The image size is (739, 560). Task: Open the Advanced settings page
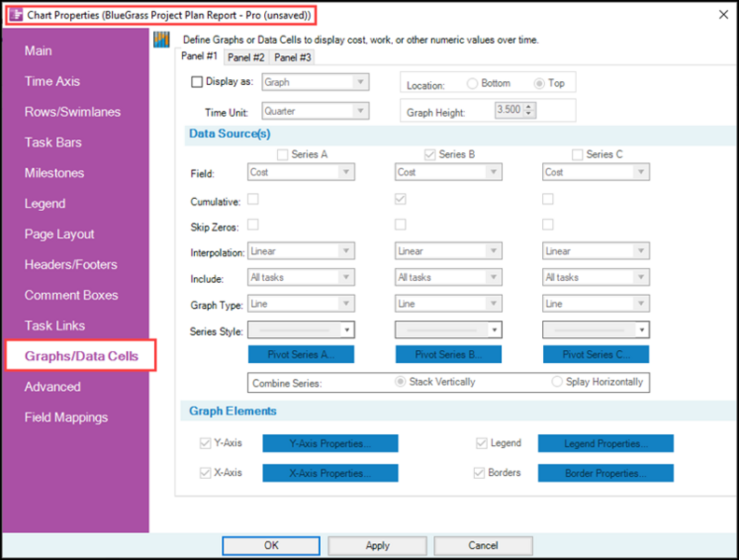52,387
